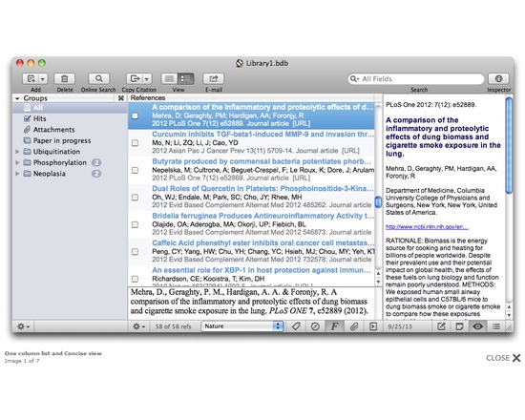Click the notes sticky icon
The width and height of the screenshot is (525, 420).
pyautogui.click(x=459, y=326)
